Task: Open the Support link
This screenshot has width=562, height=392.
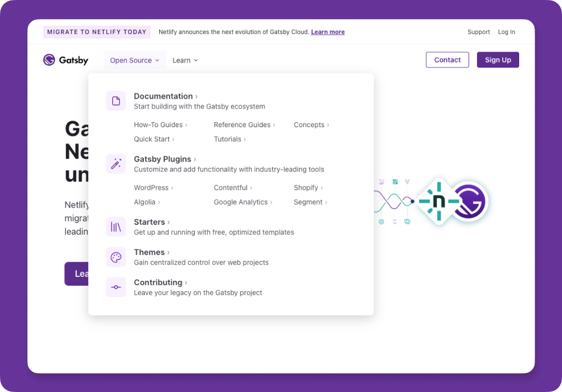Action: (479, 32)
